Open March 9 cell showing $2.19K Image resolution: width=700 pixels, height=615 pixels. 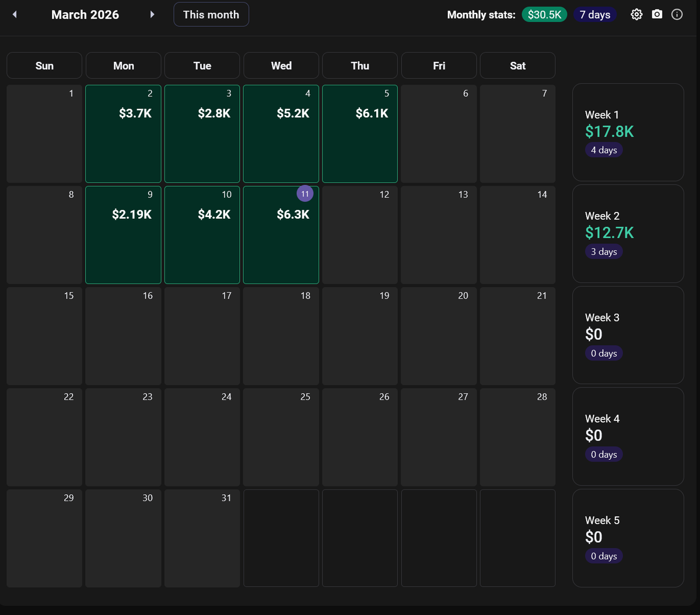pos(124,235)
